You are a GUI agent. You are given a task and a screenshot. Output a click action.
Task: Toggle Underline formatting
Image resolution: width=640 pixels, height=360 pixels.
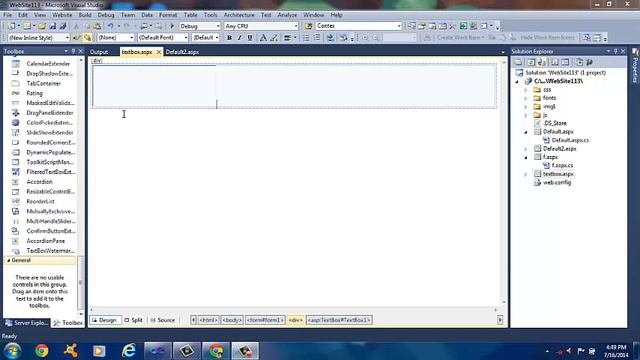coord(250,38)
